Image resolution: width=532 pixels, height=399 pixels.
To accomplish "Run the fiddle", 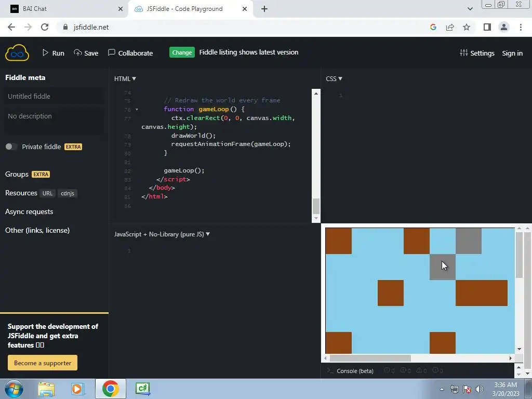I will [x=54, y=53].
